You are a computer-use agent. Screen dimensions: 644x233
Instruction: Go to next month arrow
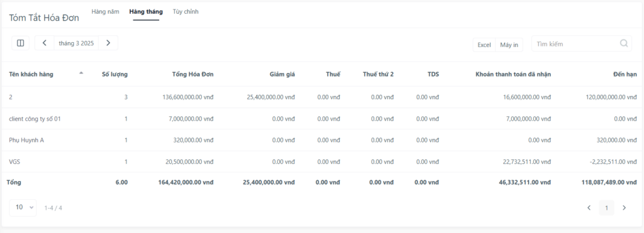click(108, 43)
